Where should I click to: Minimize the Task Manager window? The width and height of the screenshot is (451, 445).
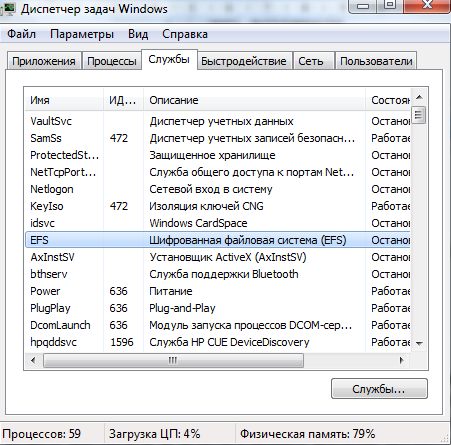point(364,6)
